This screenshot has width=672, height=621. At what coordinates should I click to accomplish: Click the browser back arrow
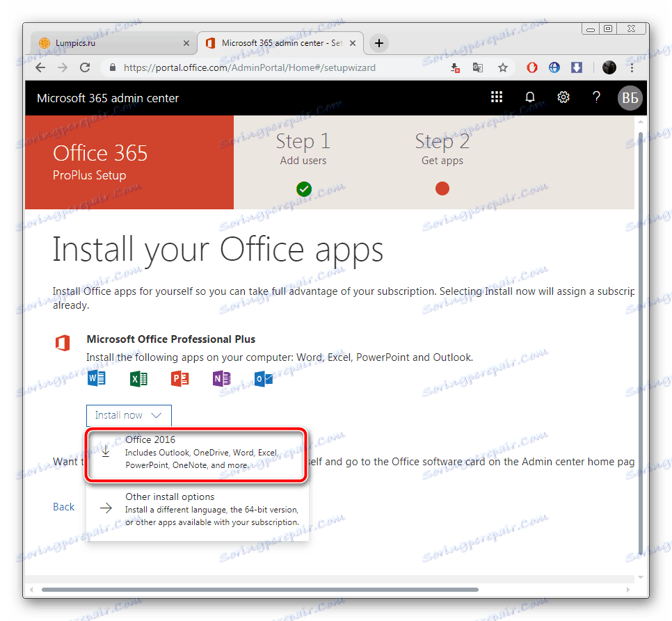pyautogui.click(x=40, y=67)
